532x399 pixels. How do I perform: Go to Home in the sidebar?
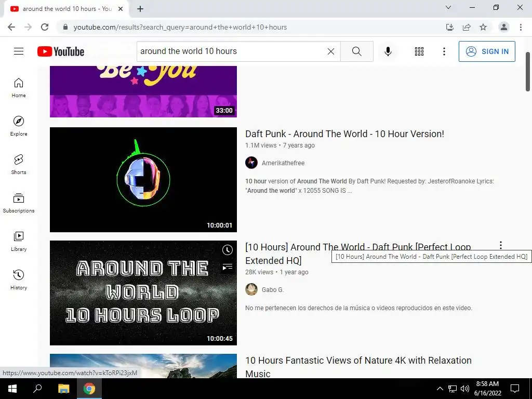[19, 88]
